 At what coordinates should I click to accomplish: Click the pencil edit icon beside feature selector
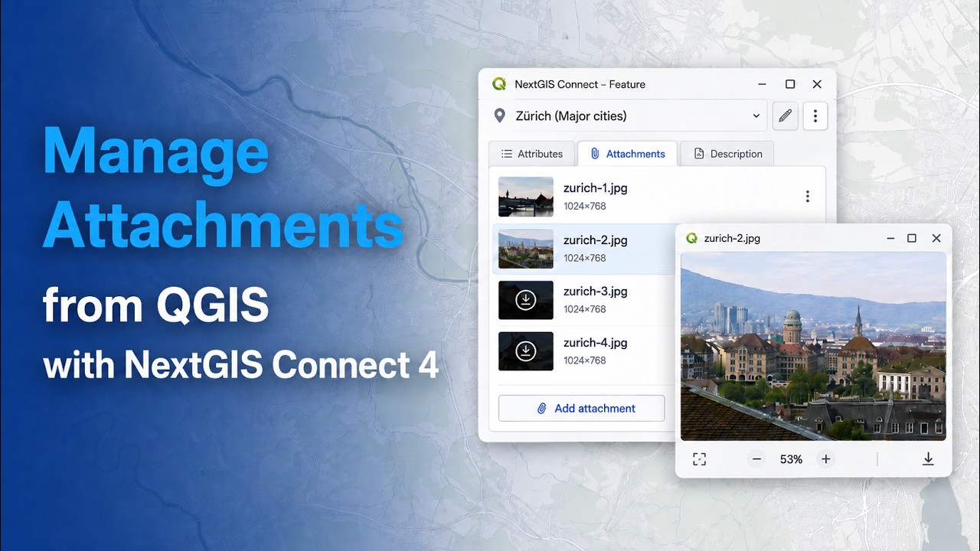pos(785,116)
